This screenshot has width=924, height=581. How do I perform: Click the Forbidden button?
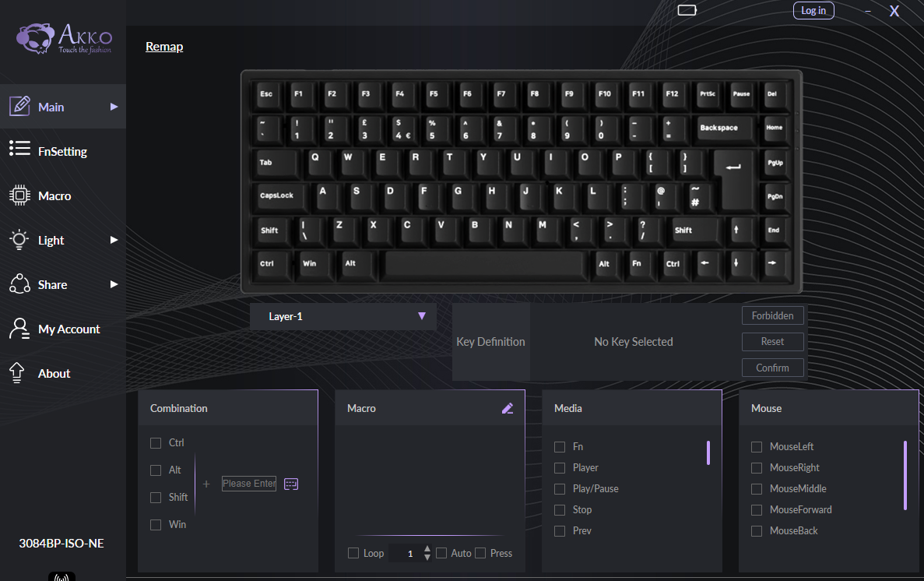[772, 315]
